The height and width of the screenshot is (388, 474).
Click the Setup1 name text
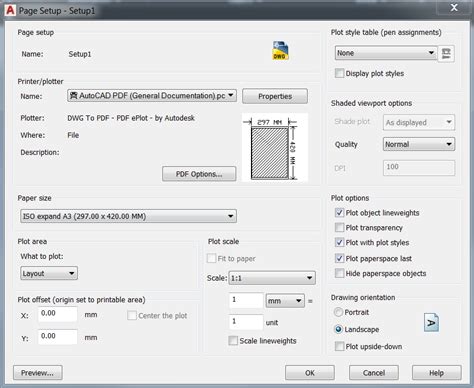pyautogui.click(x=80, y=54)
